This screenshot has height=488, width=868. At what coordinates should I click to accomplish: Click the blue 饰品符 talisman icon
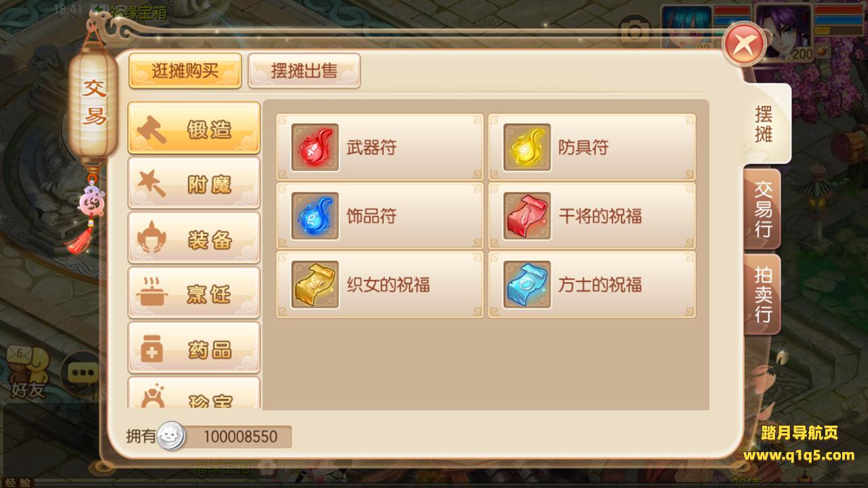coord(315,216)
